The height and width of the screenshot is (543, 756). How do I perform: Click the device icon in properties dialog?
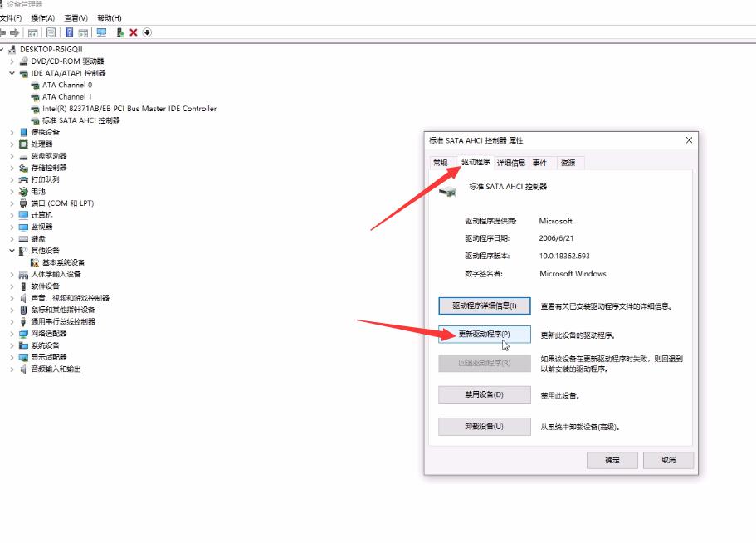tap(448, 192)
